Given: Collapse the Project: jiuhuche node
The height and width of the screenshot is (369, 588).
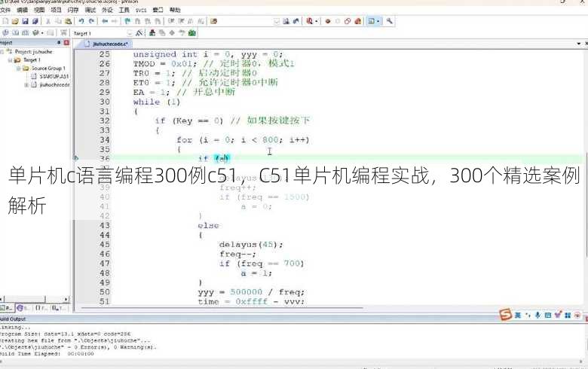Looking at the screenshot, I should pos(2,52).
